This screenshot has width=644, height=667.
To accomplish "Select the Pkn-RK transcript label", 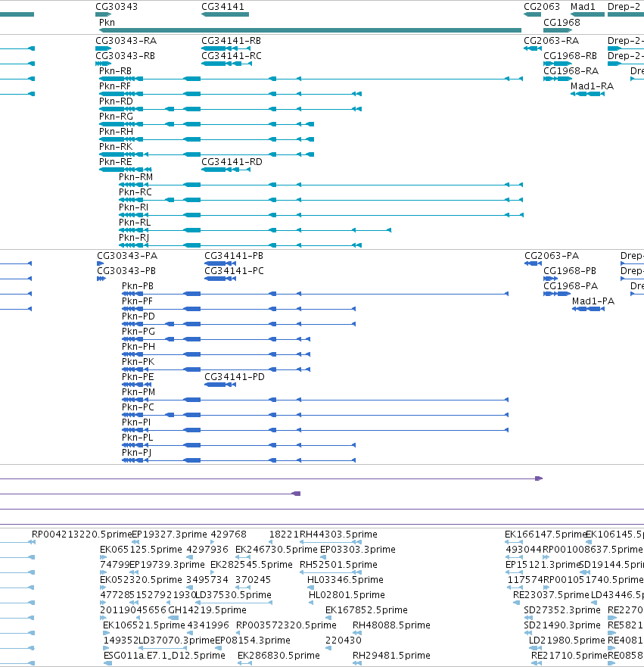I will (116, 147).
